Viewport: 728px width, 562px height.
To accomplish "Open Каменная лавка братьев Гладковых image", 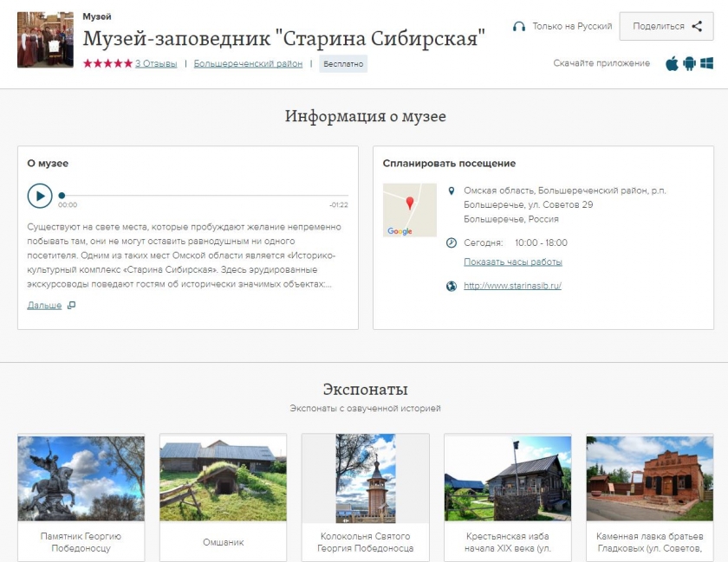I will coord(649,478).
